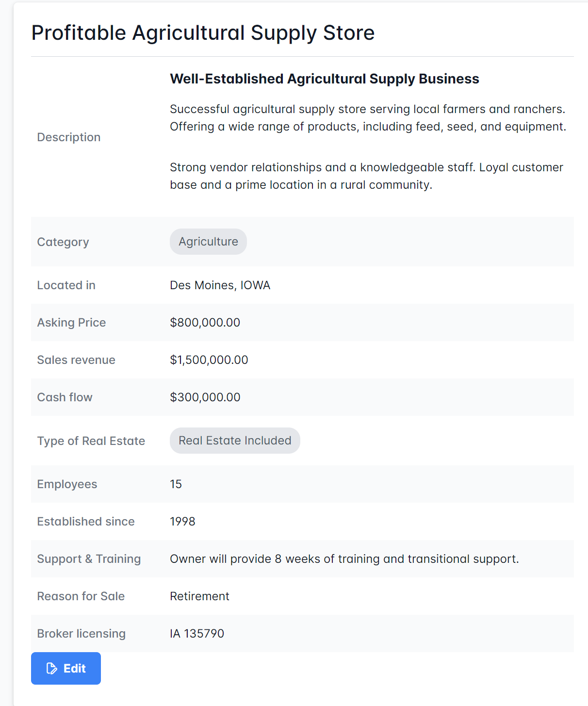Click the cash flow value $300,000.00
This screenshot has width=588, height=706.
coord(205,397)
